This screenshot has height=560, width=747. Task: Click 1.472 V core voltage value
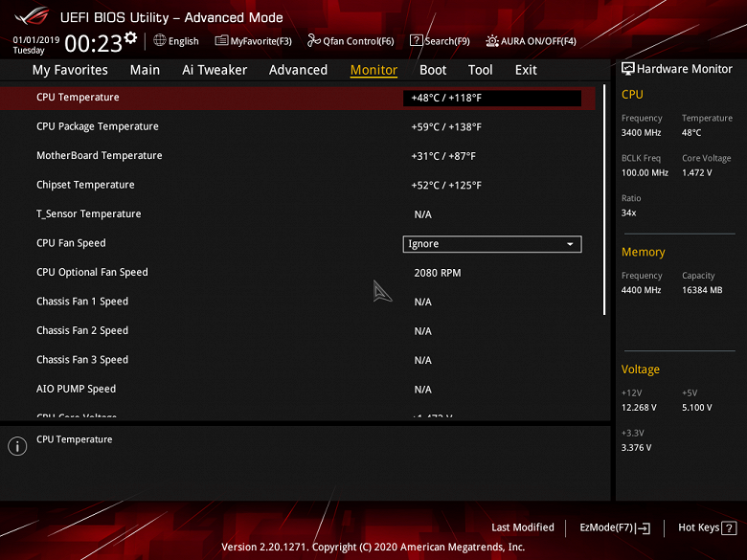coord(696,173)
